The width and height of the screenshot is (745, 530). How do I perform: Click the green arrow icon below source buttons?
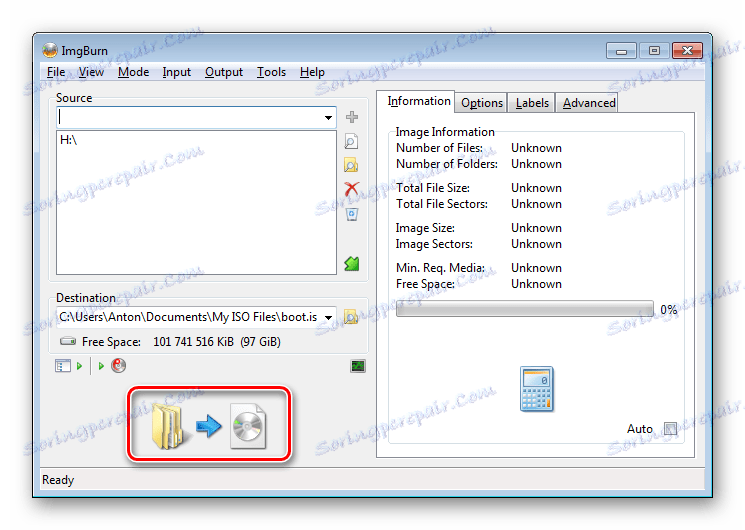(x=352, y=263)
